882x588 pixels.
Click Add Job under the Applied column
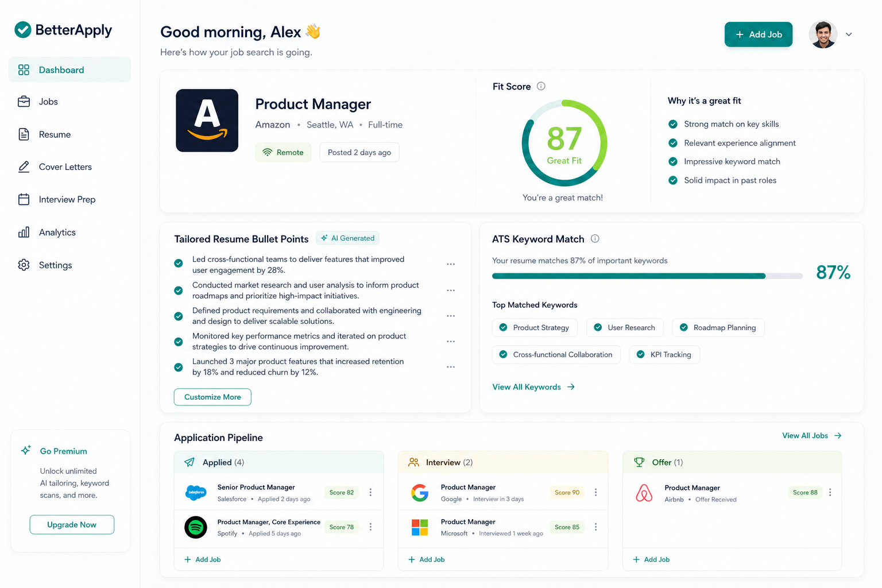pyautogui.click(x=202, y=559)
